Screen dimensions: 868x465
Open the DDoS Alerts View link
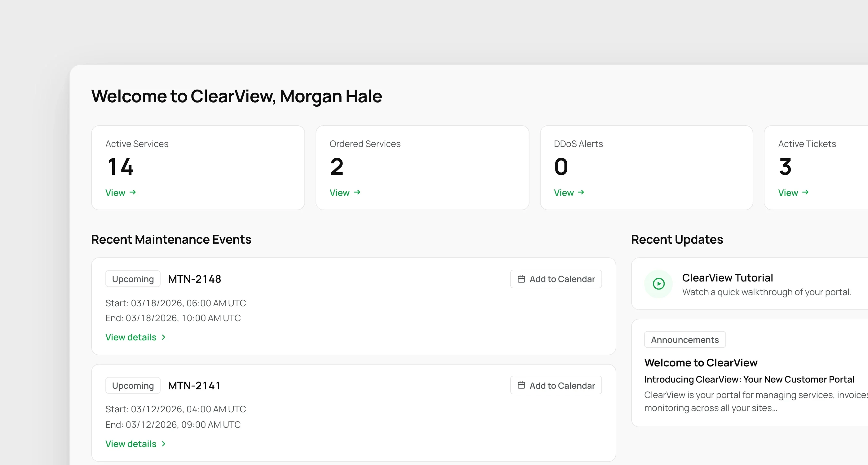(569, 193)
